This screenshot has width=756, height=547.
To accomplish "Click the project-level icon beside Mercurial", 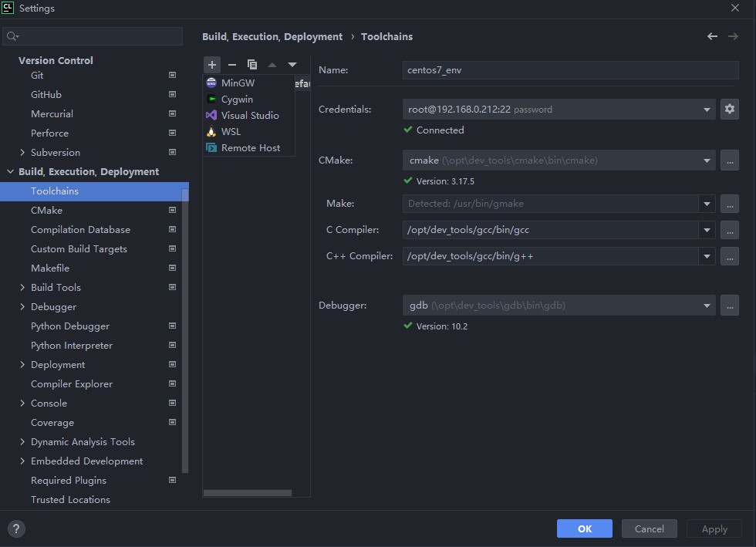I will click(x=172, y=114).
